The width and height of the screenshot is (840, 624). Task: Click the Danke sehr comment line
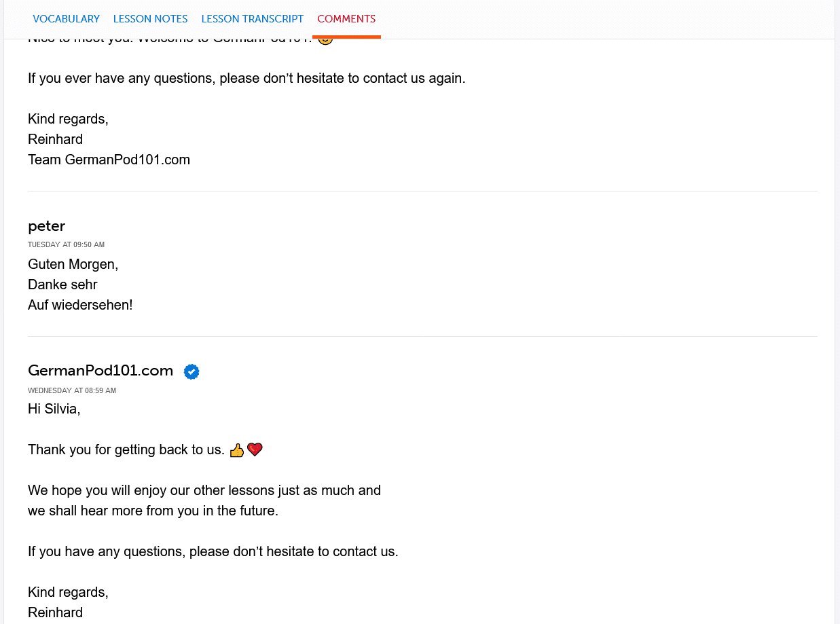(x=62, y=285)
